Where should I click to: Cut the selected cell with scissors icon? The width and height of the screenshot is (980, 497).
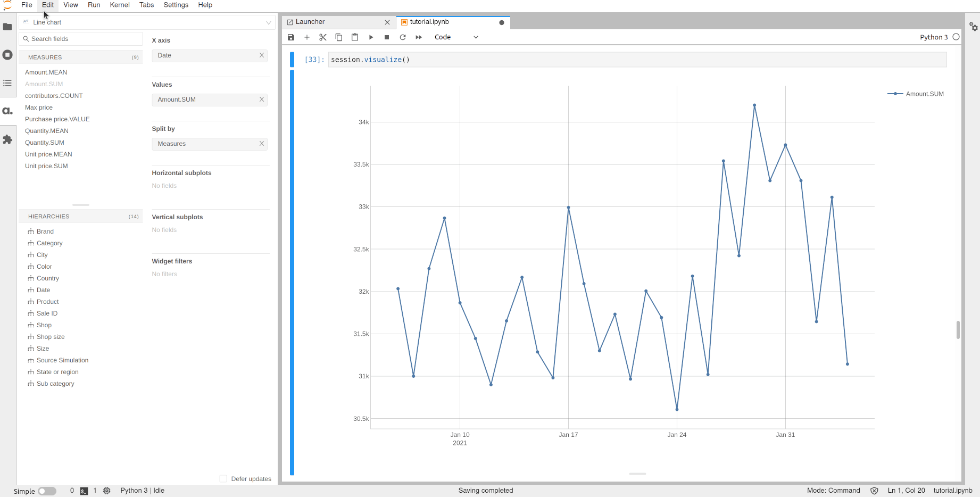tap(323, 37)
